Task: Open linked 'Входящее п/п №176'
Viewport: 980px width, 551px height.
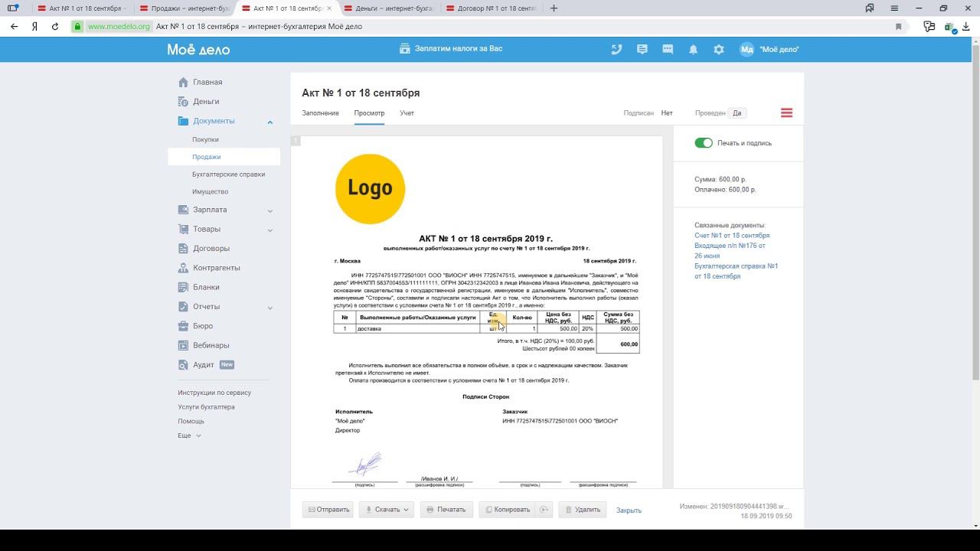Action: 730,250
